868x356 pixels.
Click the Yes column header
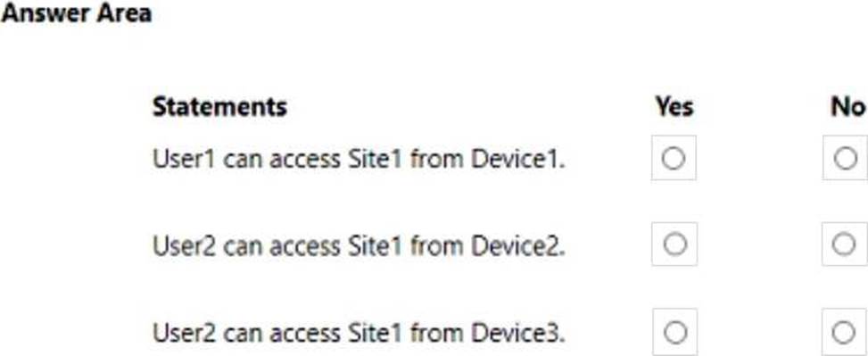coord(674,106)
